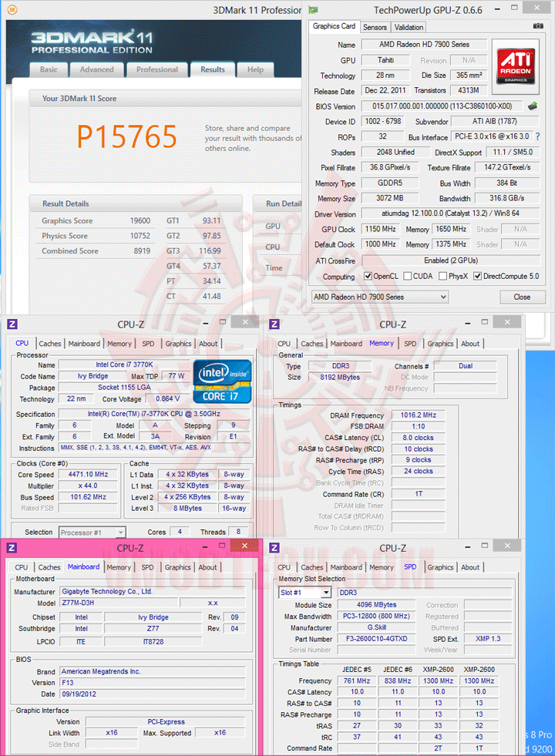555x756 pixels.
Task: Open the Processor #1 selection dropdown
Action: [x=92, y=533]
